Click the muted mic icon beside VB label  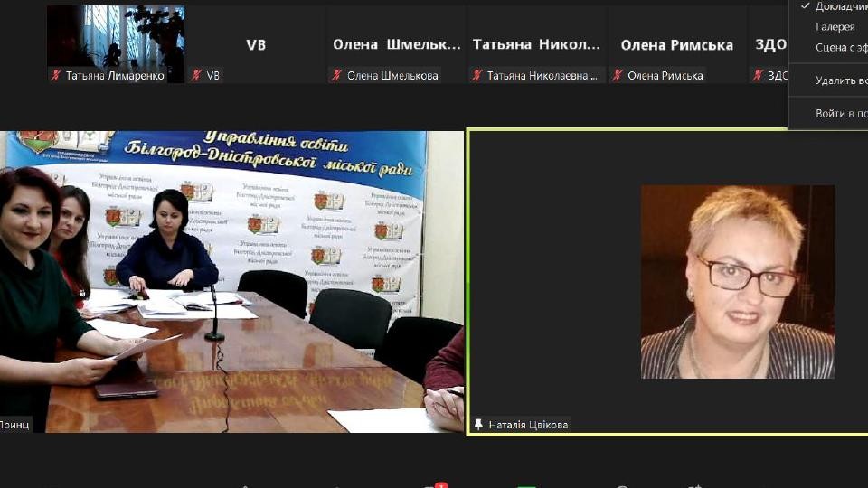coord(196,76)
